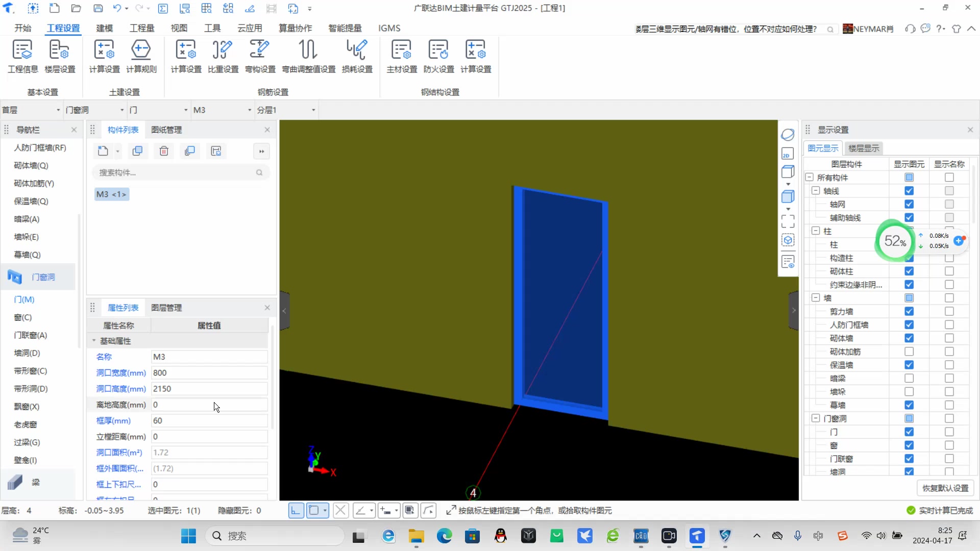Collapse the 门窗洞 tree node

816,418
